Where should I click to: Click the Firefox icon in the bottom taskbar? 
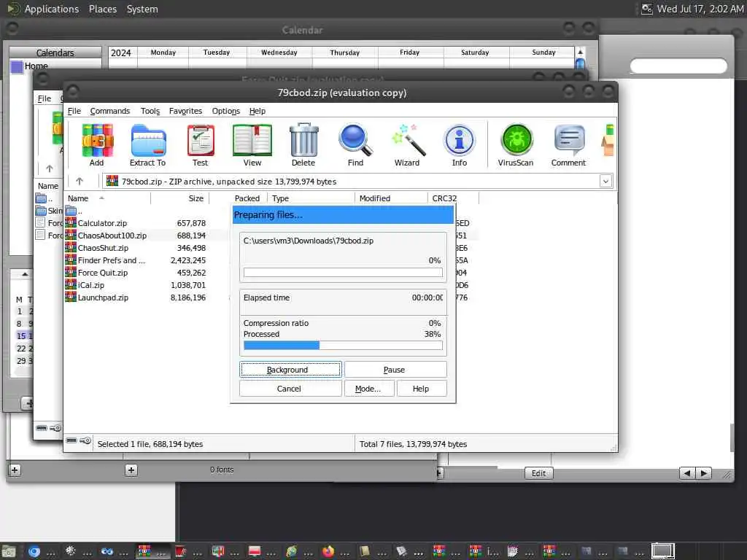328,551
